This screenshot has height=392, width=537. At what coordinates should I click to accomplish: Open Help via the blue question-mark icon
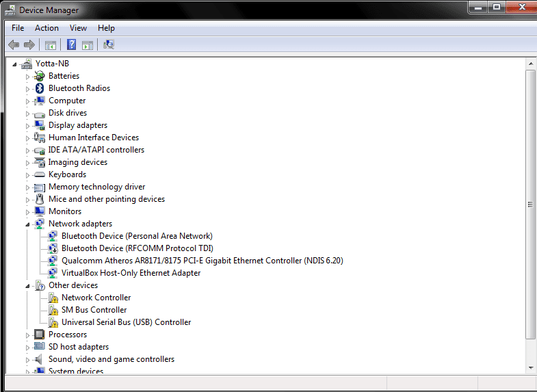(71, 44)
